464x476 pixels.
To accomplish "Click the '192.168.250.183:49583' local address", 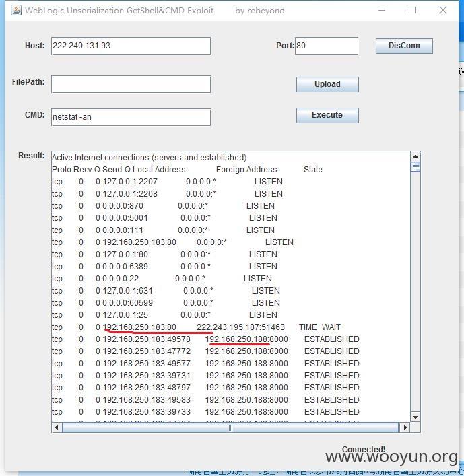I will (146, 400).
